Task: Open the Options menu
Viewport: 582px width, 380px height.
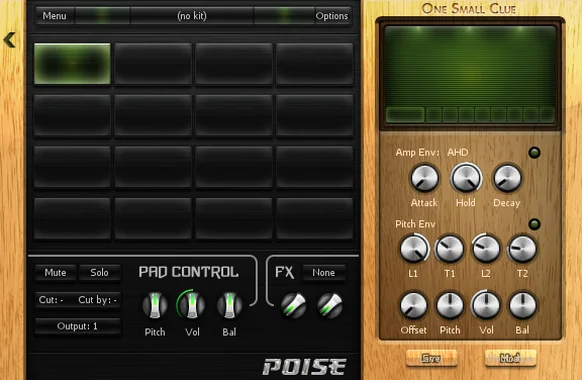Action: 332,16
